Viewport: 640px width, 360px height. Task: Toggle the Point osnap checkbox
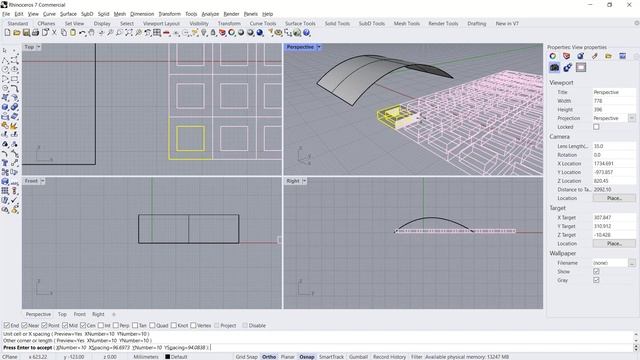pos(44,325)
